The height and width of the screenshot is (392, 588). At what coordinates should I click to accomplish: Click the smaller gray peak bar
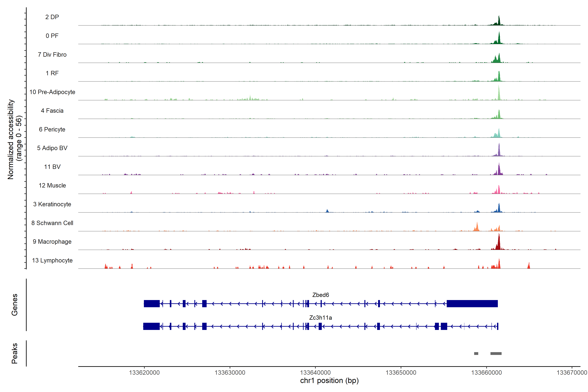pos(476,353)
